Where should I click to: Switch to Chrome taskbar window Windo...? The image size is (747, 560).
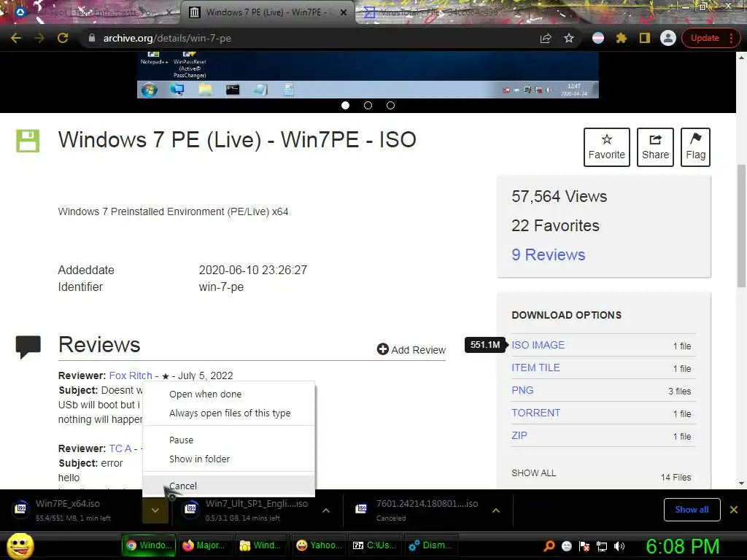tap(149, 545)
